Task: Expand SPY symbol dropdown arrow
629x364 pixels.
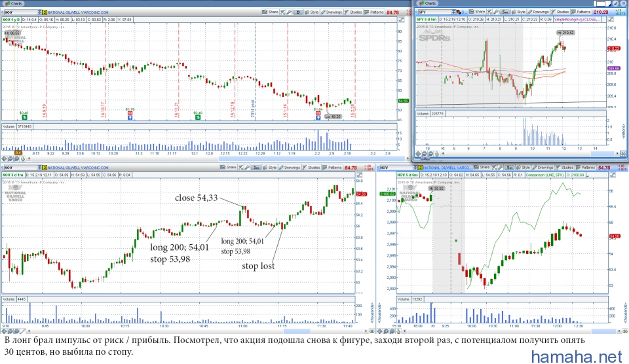Action: [x=453, y=12]
